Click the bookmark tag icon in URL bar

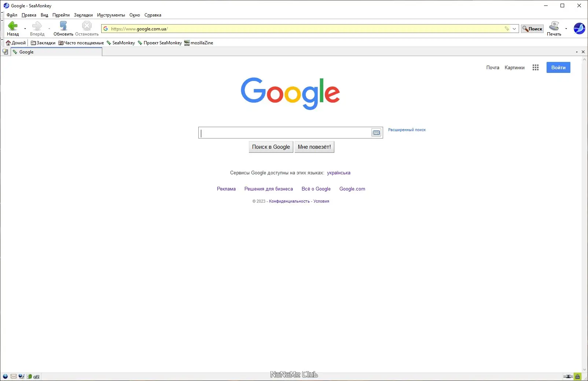[x=507, y=29]
